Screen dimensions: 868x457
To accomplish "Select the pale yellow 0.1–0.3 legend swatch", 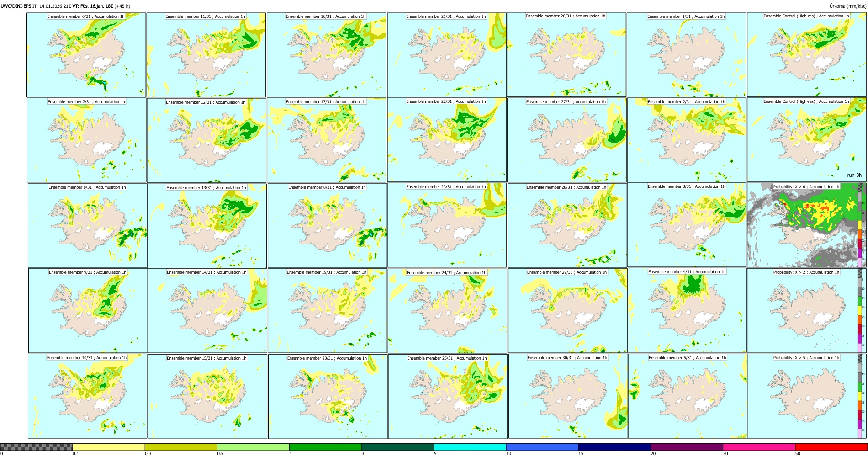I will coord(109,447).
